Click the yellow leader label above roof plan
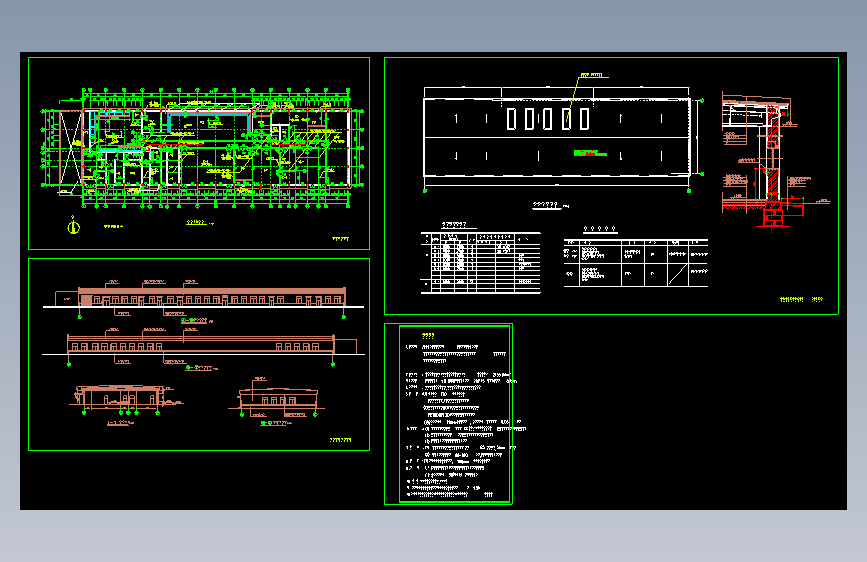The image size is (867, 562). click(592, 75)
